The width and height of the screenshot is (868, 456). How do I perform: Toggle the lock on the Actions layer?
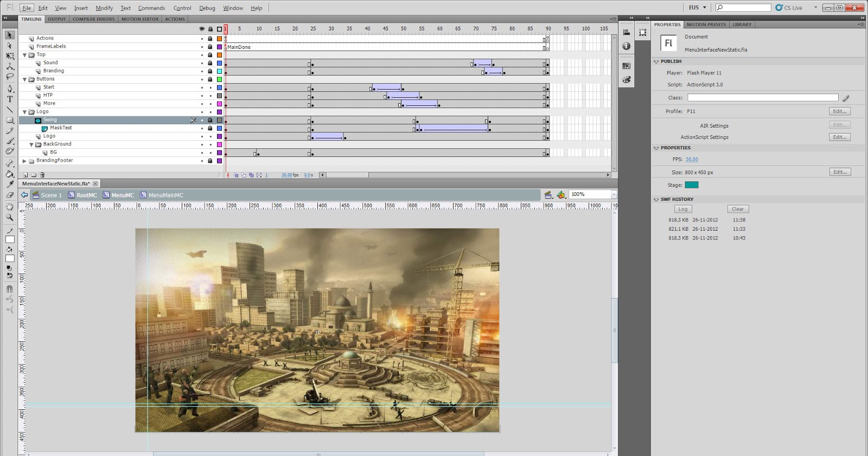210,39
